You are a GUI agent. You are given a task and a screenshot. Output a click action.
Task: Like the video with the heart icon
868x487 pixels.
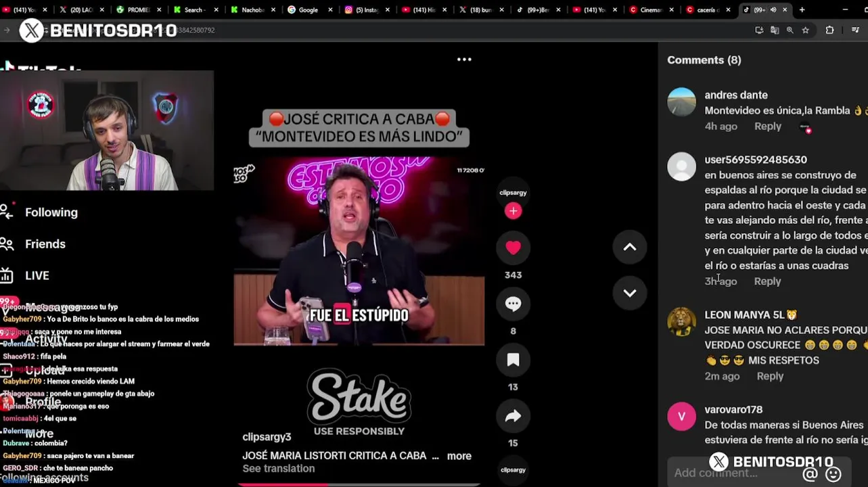tap(513, 248)
